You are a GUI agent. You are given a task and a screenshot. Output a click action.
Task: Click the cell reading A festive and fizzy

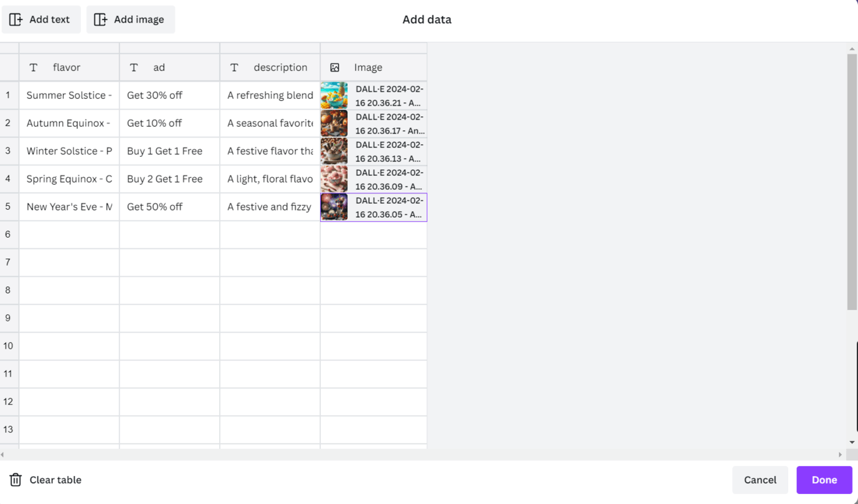click(269, 207)
